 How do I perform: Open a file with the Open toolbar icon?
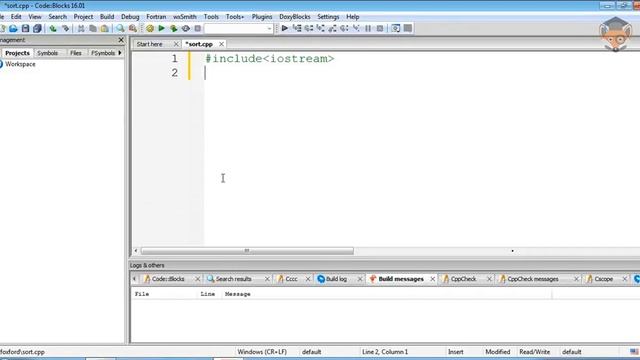[13, 29]
